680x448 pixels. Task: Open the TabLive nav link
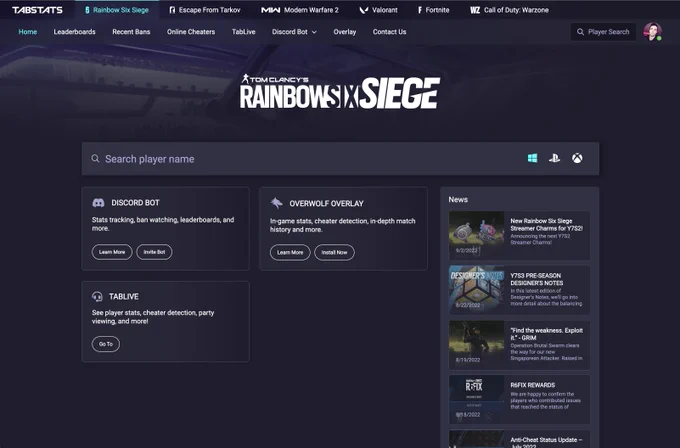click(x=243, y=32)
